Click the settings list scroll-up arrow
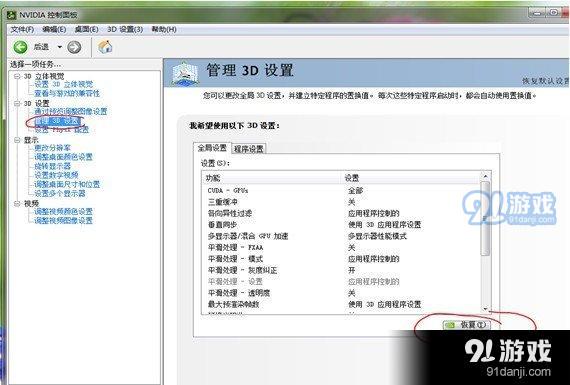570x385 pixels. [x=485, y=176]
